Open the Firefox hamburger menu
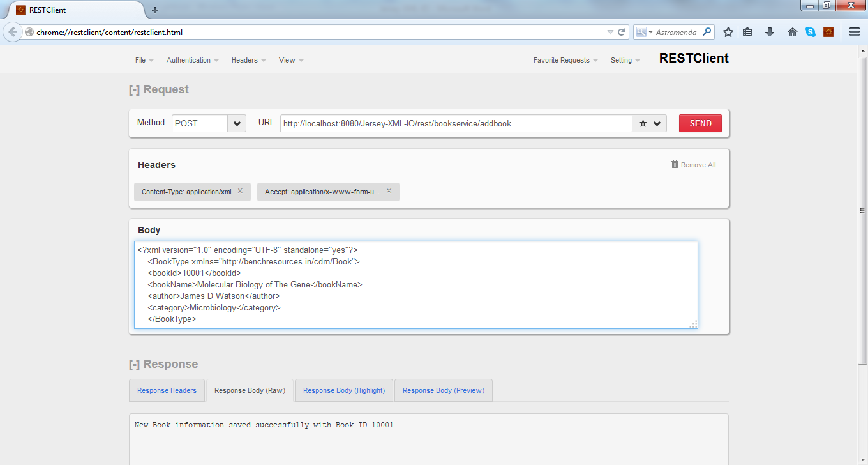 [x=854, y=31]
